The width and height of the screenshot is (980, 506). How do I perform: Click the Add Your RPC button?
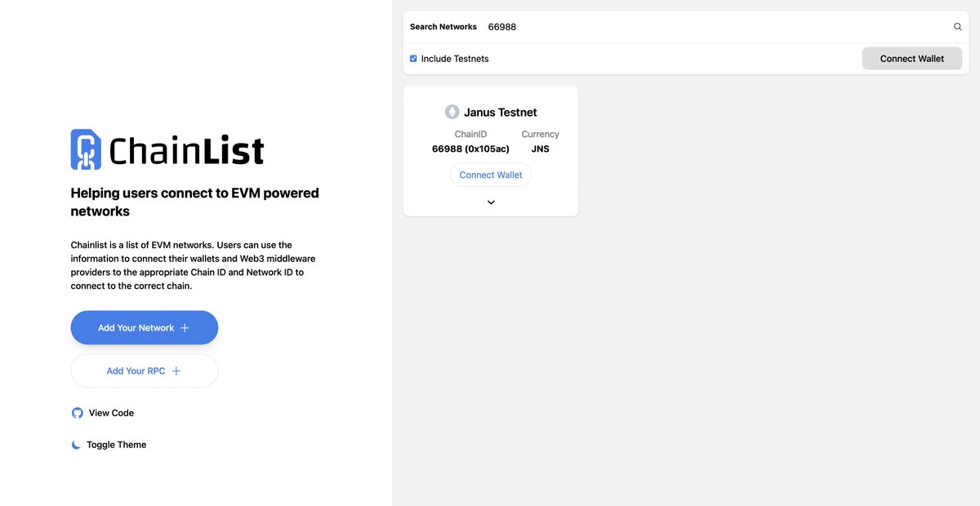(145, 371)
